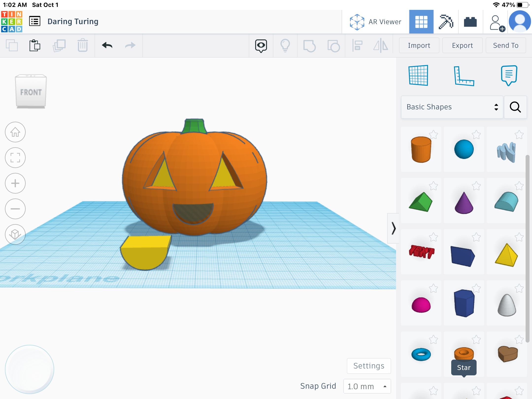Redo the last action
Viewport: 532px width, 399px height.
coord(130,45)
